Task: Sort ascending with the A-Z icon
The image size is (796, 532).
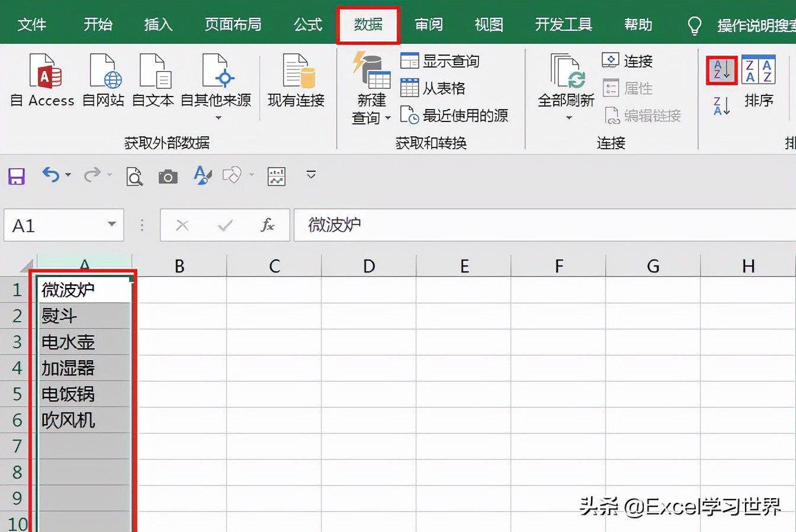Action: click(x=721, y=70)
